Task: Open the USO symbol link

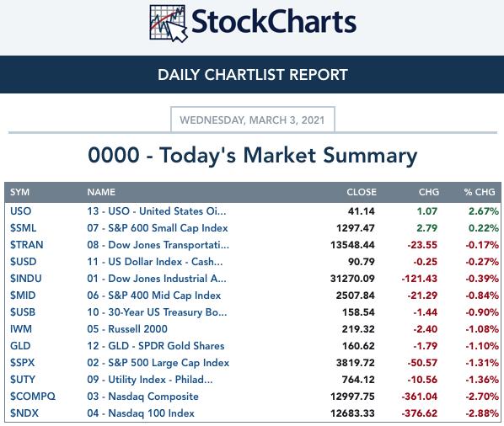Action: click(x=20, y=211)
